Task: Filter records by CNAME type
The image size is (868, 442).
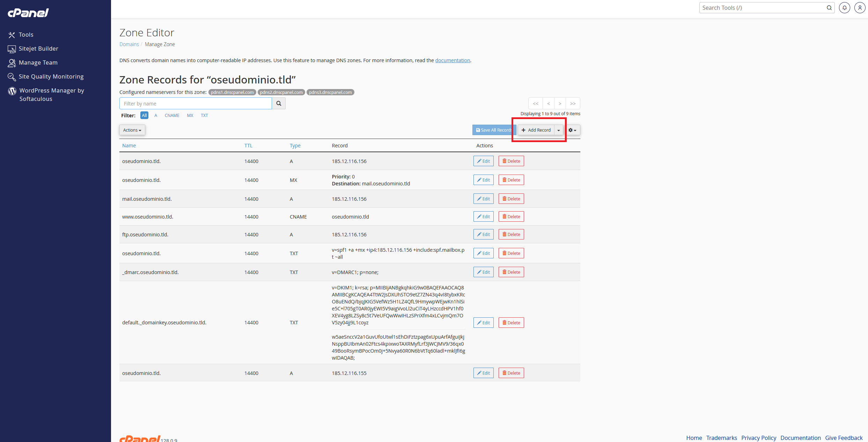Action: (172, 115)
